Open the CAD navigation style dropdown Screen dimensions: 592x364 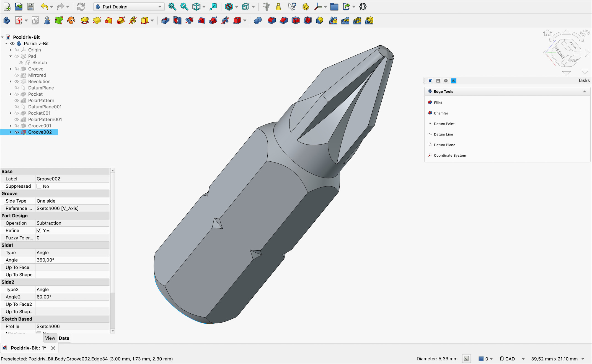pyautogui.click(x=512, y=359)
